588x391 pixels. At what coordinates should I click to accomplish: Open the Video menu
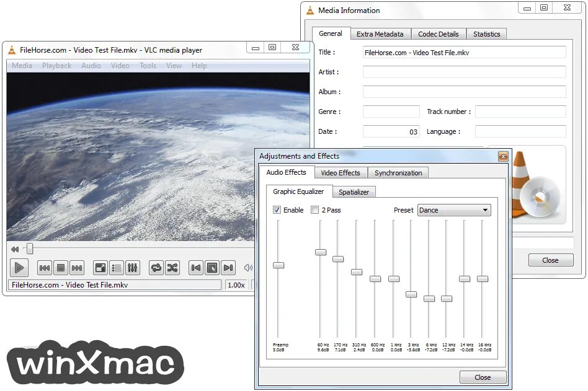[120, 66]
